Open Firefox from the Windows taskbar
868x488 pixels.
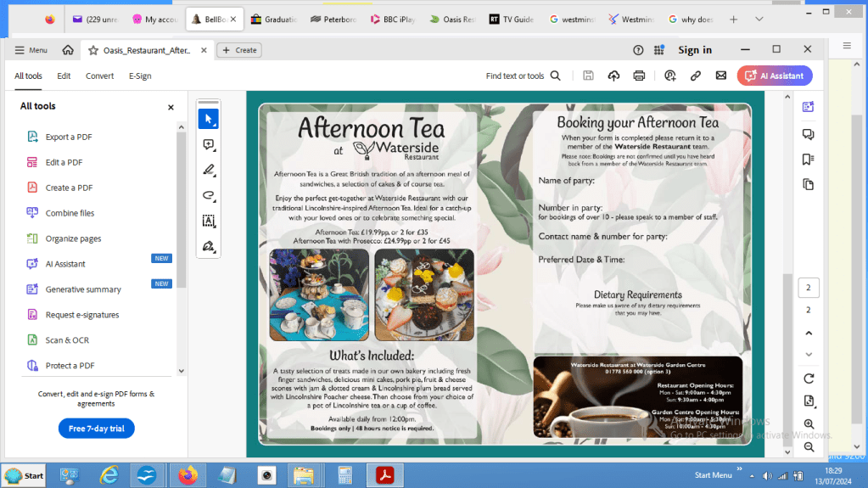coord(185,475)
